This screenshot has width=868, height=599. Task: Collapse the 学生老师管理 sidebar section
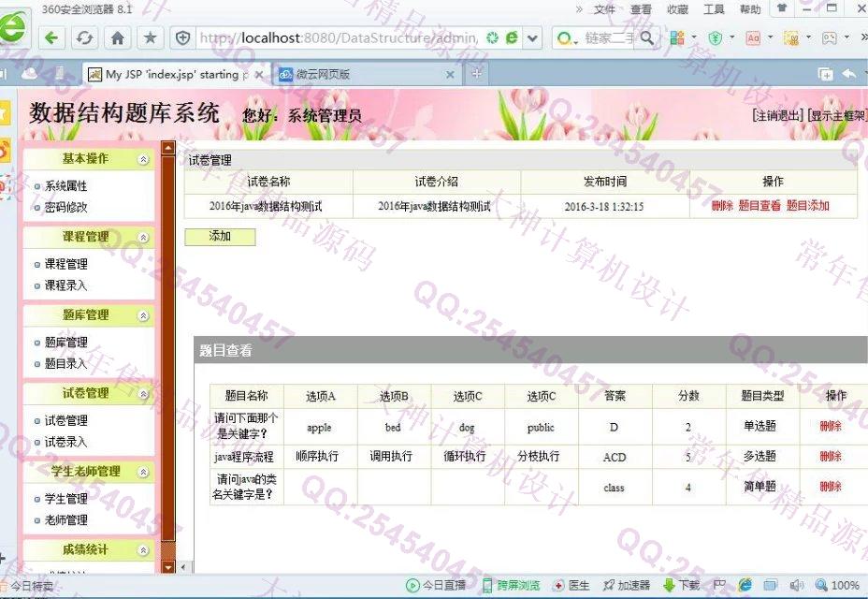click(143, 472)
